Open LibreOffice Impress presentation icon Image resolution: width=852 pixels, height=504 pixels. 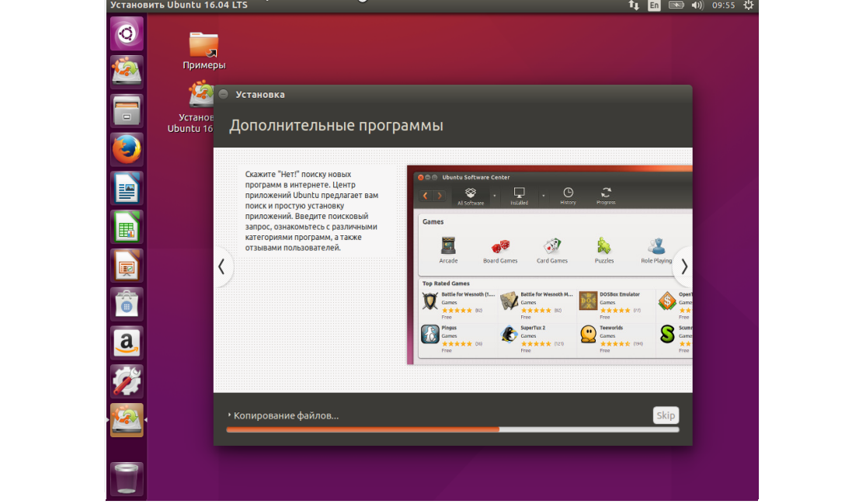(x=127, y=266)
